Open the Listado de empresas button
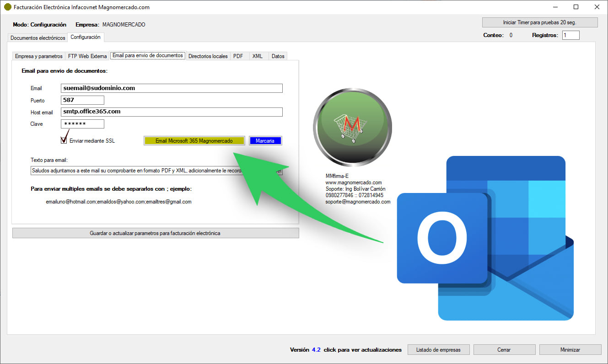 tap(438, 350)
